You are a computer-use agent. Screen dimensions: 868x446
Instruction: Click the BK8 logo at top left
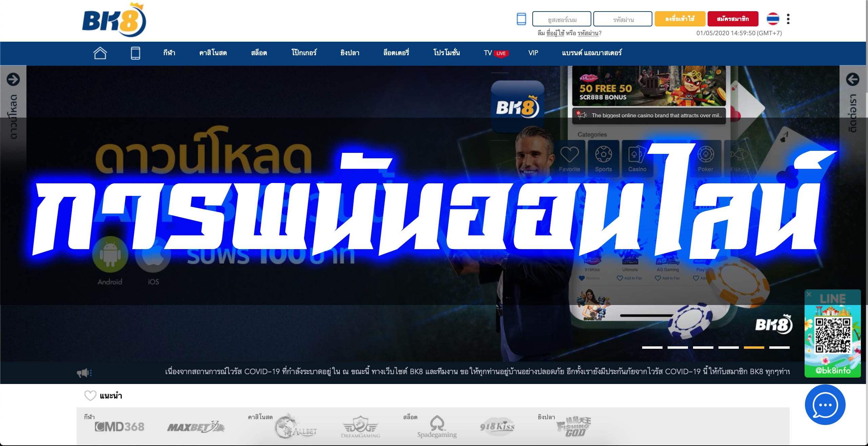tap(114, 20)
